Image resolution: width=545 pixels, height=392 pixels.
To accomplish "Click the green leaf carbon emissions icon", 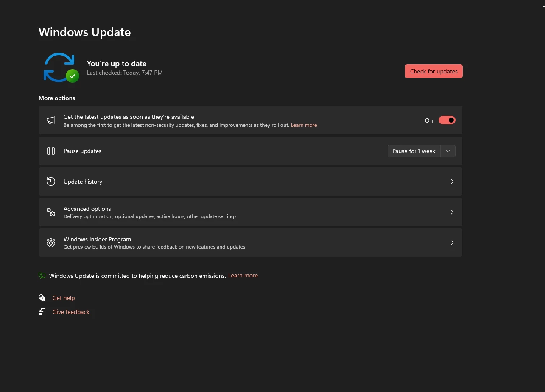I will [x=42, y=276].
